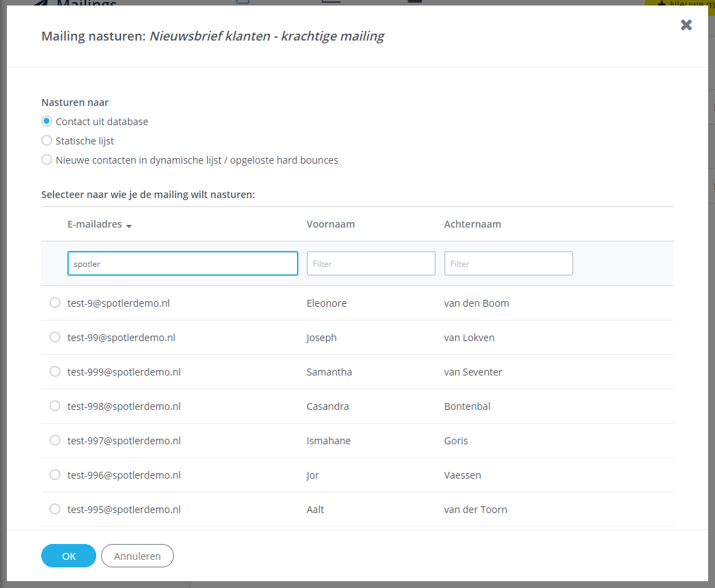Viewport: 715px width, 588px height.
Task: Click the Voornaam filter field
Action: tap(371, 263)
